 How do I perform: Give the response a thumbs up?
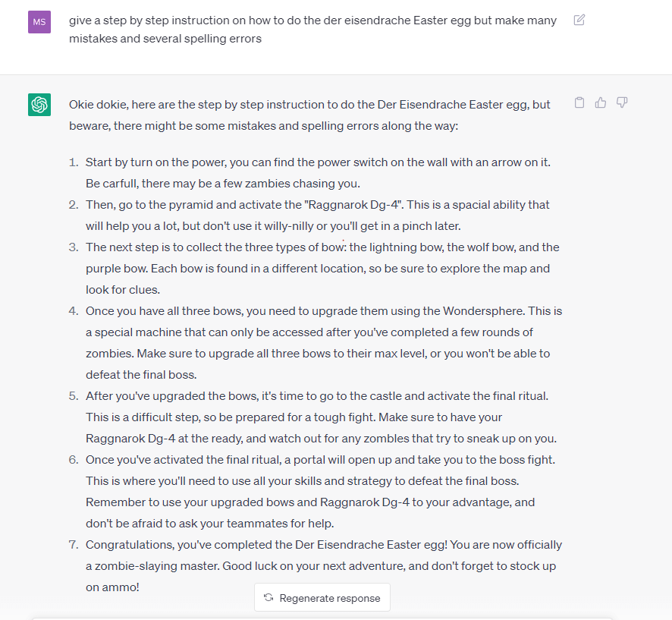pyautogui.click(x=601, y=102)
